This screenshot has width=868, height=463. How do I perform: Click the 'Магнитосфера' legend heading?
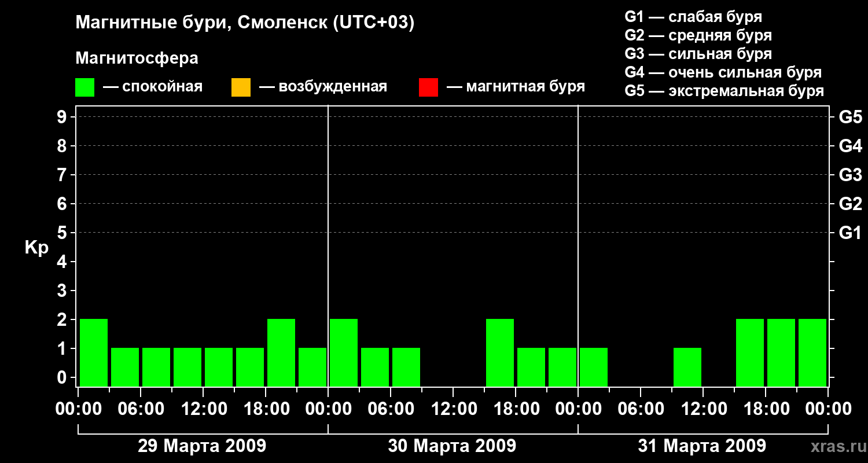tap(137, 58)
